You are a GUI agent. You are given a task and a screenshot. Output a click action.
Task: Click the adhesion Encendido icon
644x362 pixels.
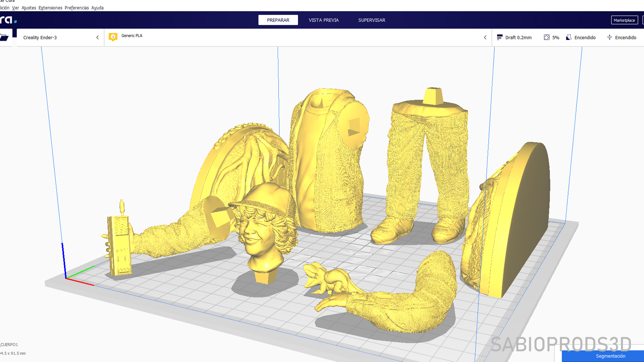click(609, 37)
